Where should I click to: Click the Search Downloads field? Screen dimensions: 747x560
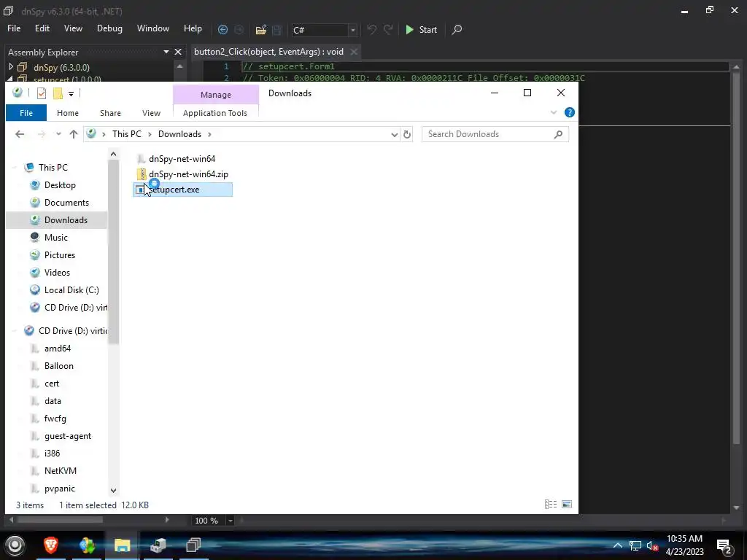click(495, 134)
